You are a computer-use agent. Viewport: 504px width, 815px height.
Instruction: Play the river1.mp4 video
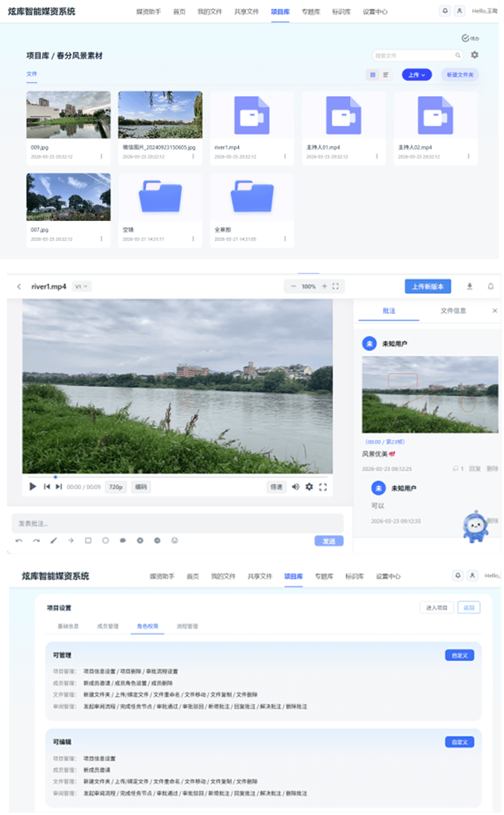pyautogui.click(x=33, y=486)
